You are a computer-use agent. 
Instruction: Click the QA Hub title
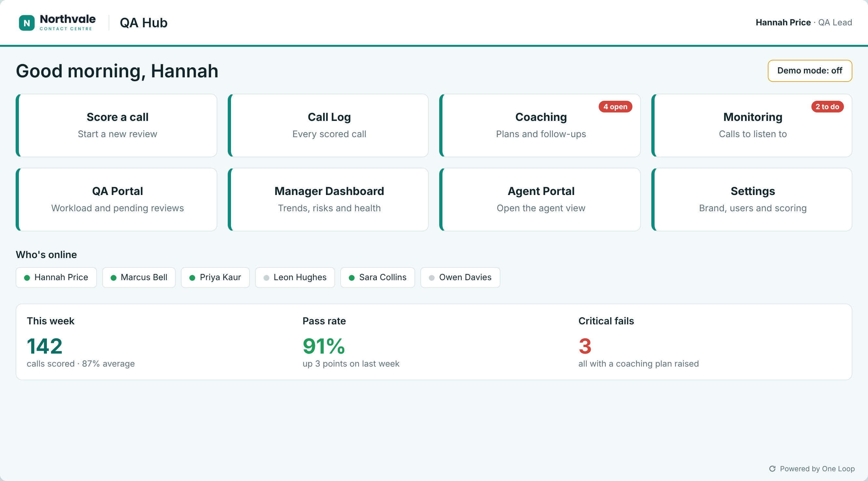(x=143, y=23)
